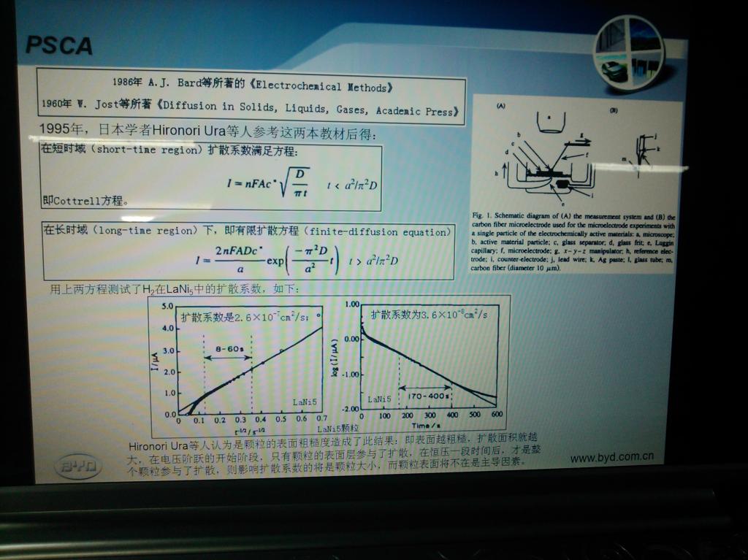
Task: Click the PSCA slide title
Action: coord(59,45)
